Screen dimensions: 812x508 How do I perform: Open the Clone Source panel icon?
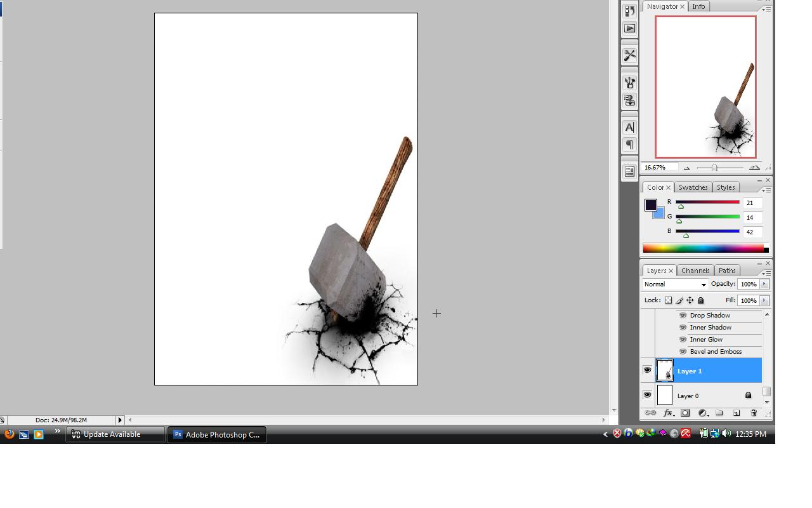click(x=629, y=100)
